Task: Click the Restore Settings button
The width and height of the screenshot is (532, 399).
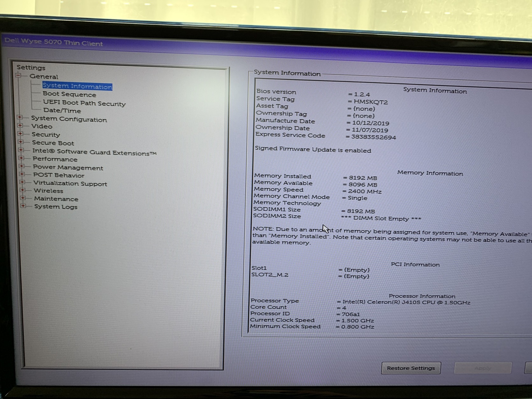Action: (x=411, y=368)
